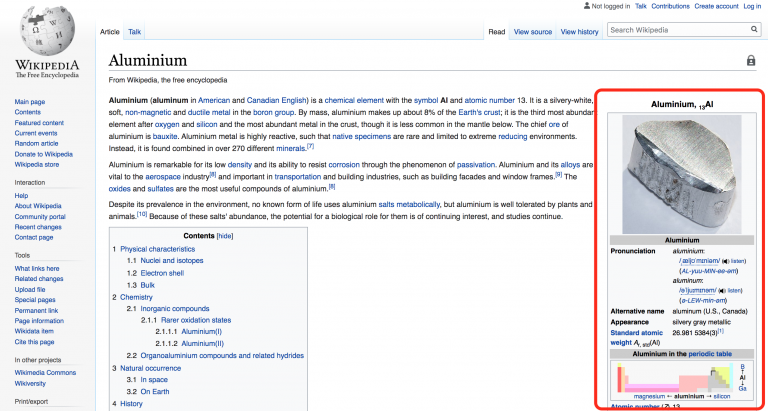Open Contact page link

[34, 238]
